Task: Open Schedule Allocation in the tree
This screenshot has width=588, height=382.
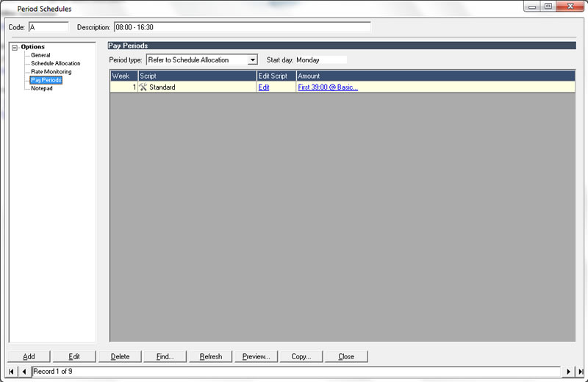Action: pos(55,63)
